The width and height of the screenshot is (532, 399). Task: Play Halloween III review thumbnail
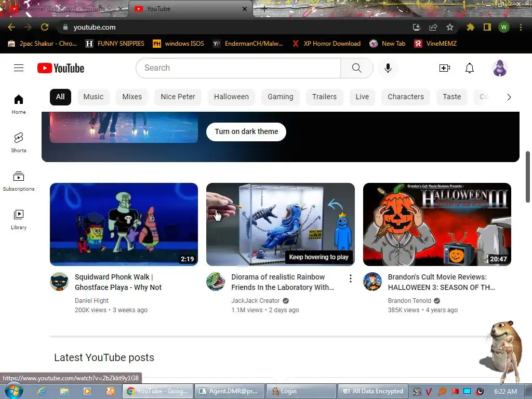437,224
